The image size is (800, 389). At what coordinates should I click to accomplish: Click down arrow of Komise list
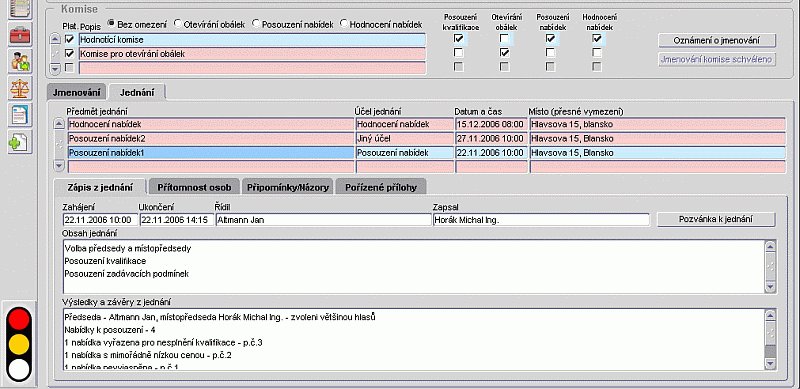[56, 68]
